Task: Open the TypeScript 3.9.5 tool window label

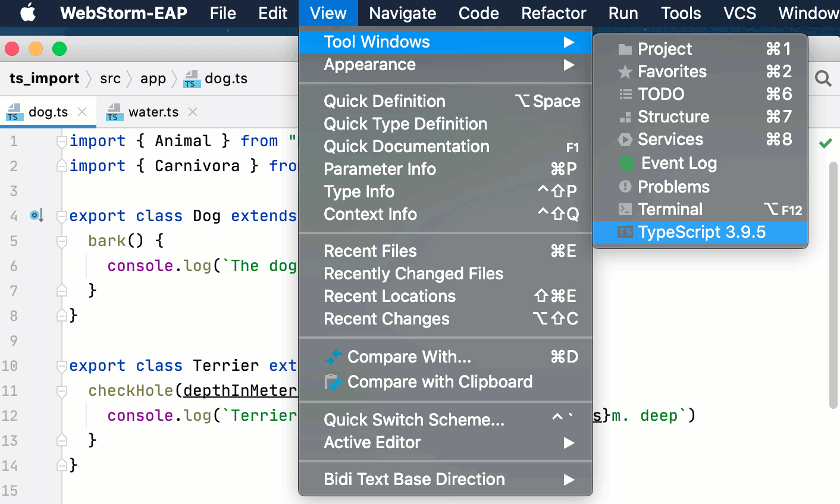Action: click(701, 232)
